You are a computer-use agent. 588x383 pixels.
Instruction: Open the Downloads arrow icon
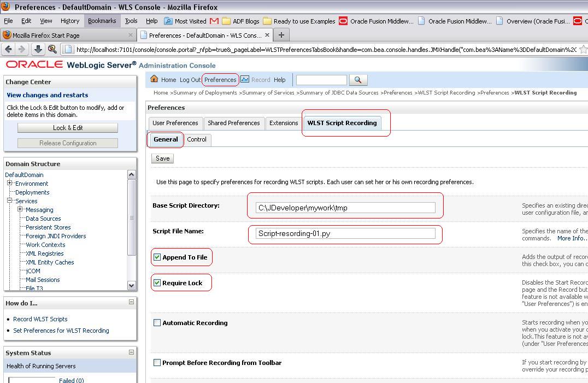coord(38,49)
